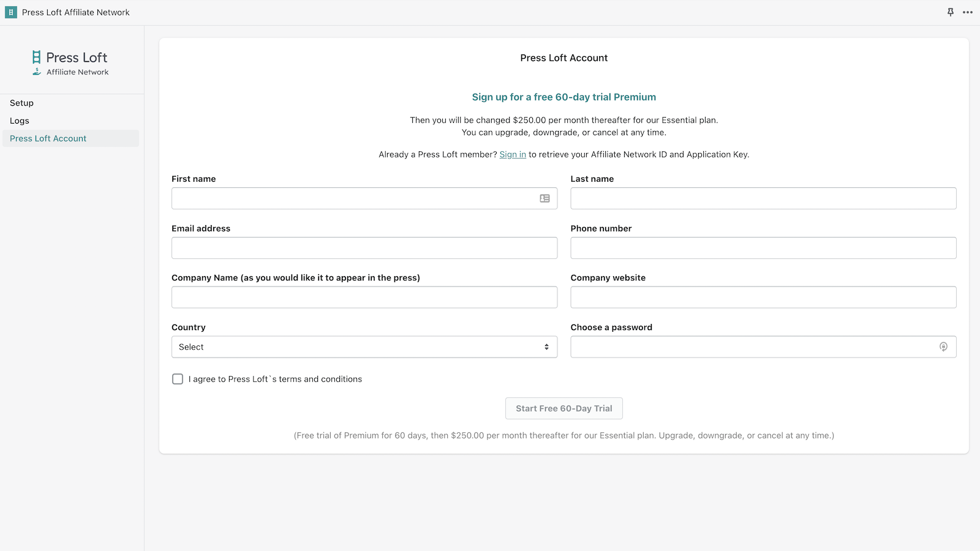Click the Start Free 60-Day Trial button
980x551 pixels.
[563, 408]
